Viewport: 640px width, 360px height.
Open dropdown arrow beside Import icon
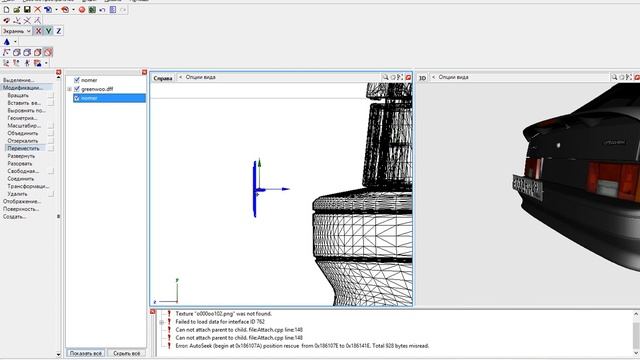coord(56,9)
